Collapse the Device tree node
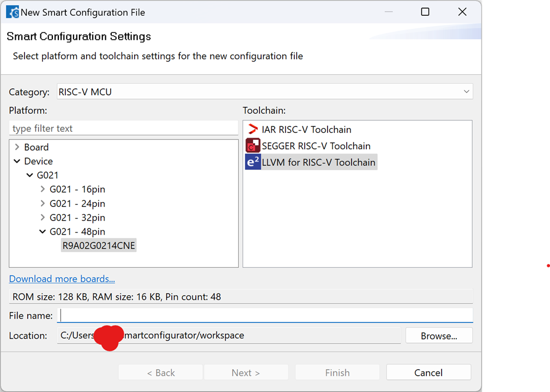 pos(17,161)
